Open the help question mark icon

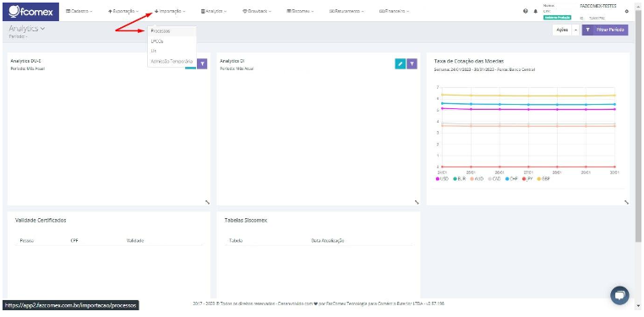526,12
